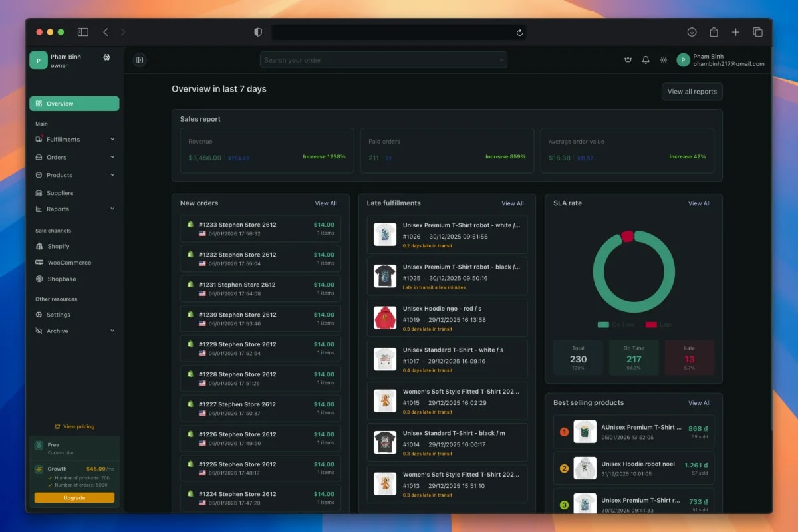Image resolution: width=798 pixels, height=532 pixels.
Task: Open View All for Late fulfillments
Action: click(513, 203)
